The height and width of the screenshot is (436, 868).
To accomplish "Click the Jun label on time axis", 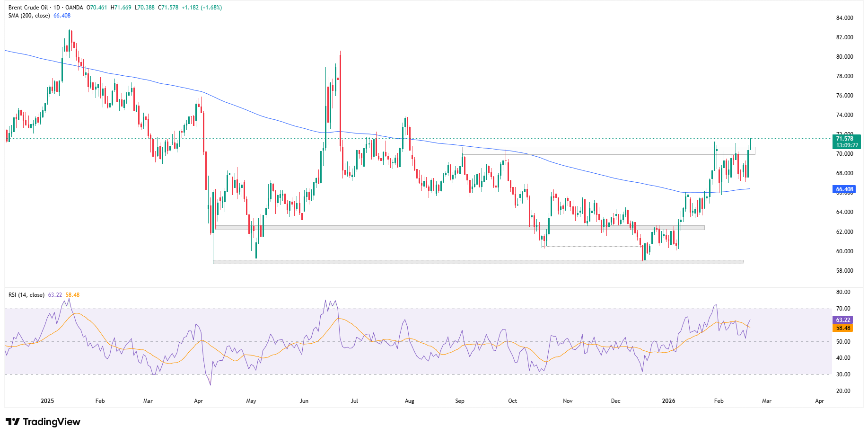I will coord(304,401).
